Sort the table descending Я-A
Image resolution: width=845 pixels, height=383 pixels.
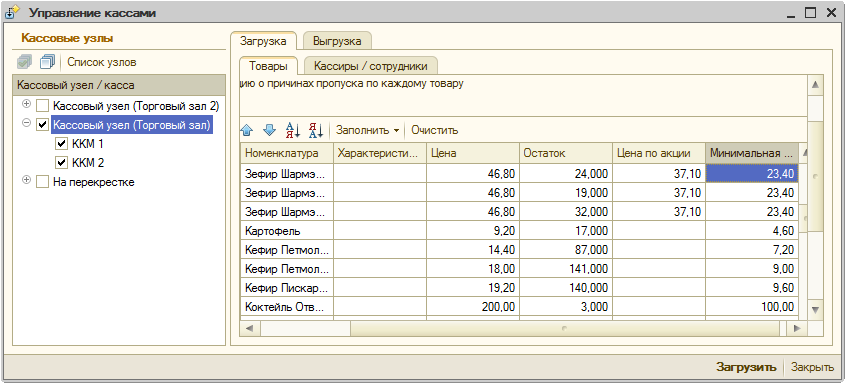click(x=315, y=130)
